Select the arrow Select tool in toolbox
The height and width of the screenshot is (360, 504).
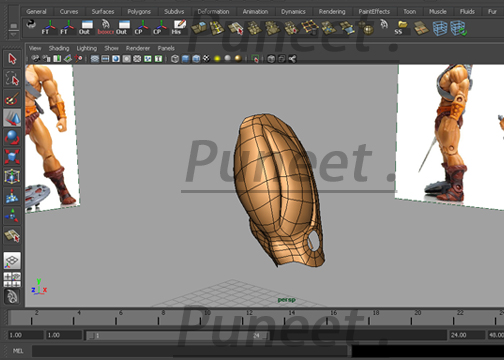point(12,59)
